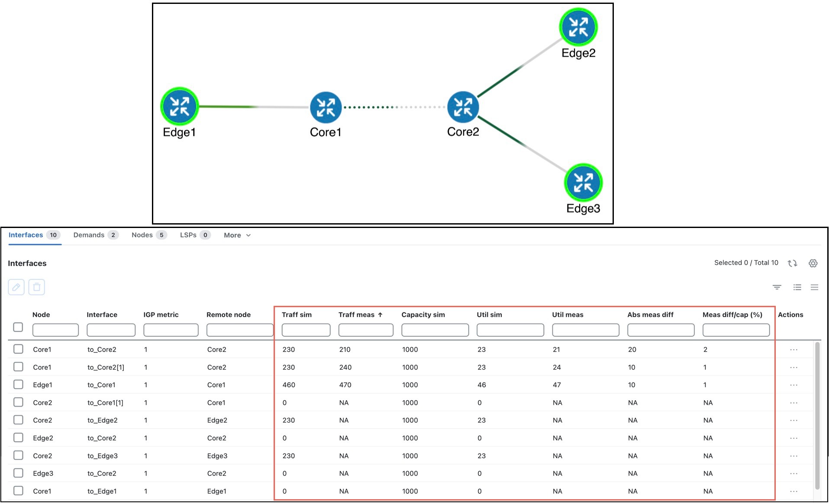Screen dimensions: 829x504
Task: Open the table settings gear icon
Action: [x=813, y=263]
